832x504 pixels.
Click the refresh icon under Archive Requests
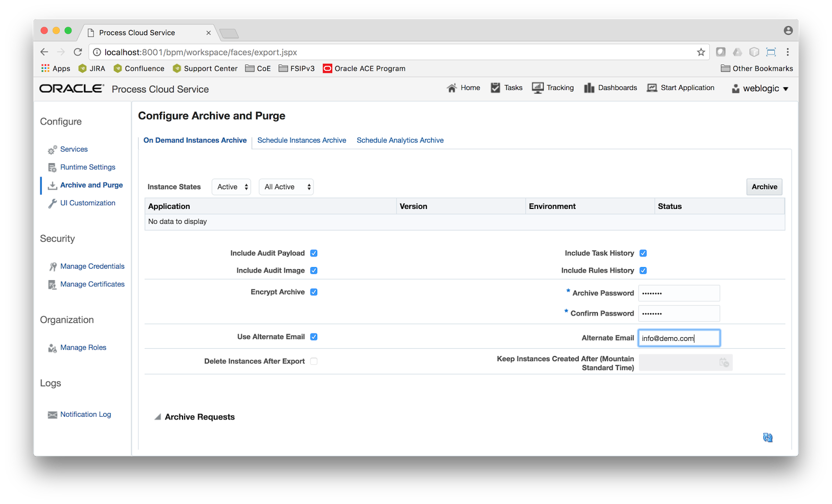click(768, 437)
